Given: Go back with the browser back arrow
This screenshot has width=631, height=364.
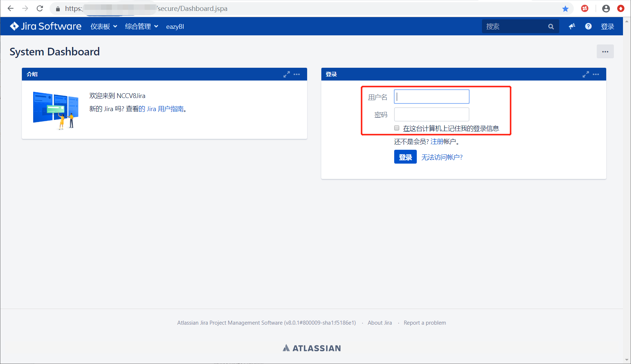Looking at the screenshot, I should 11,8.
